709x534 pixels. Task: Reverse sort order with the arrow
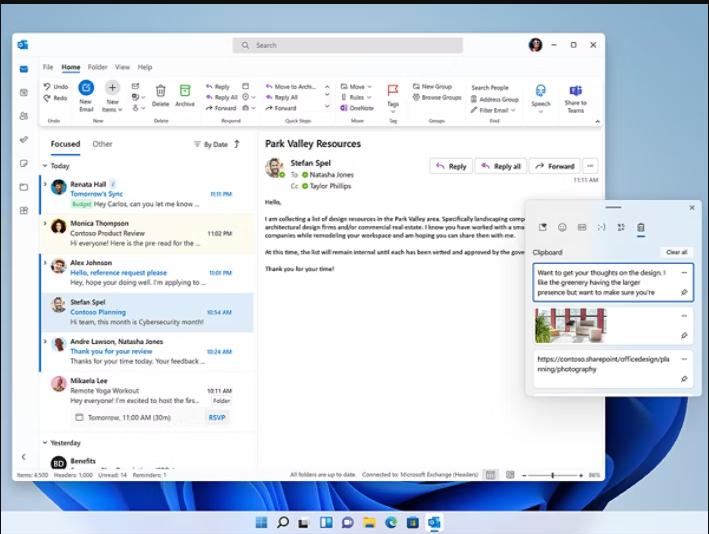(237, 144)
